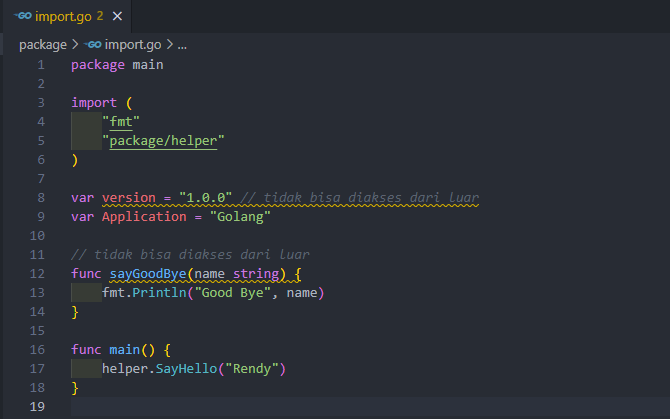Open import.go breadcrumb item
The width and height of the screenshot is (670, 419).
[x=133, y=44]
